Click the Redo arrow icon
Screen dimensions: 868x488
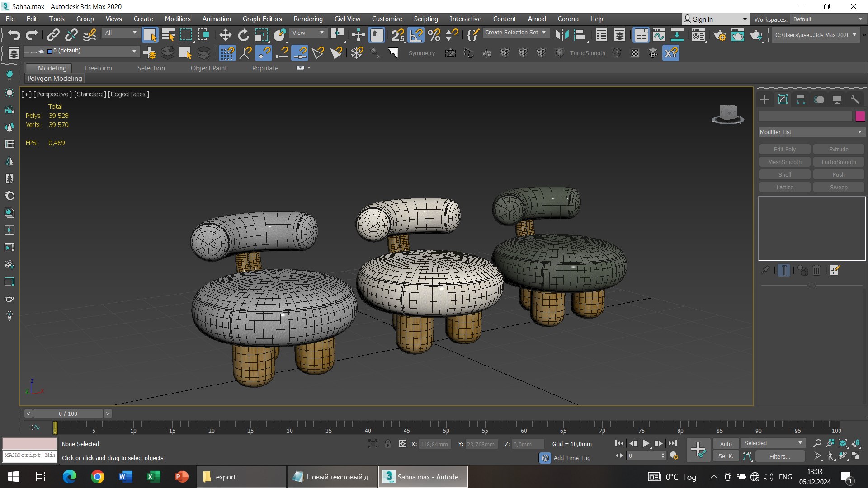[32, 35]
